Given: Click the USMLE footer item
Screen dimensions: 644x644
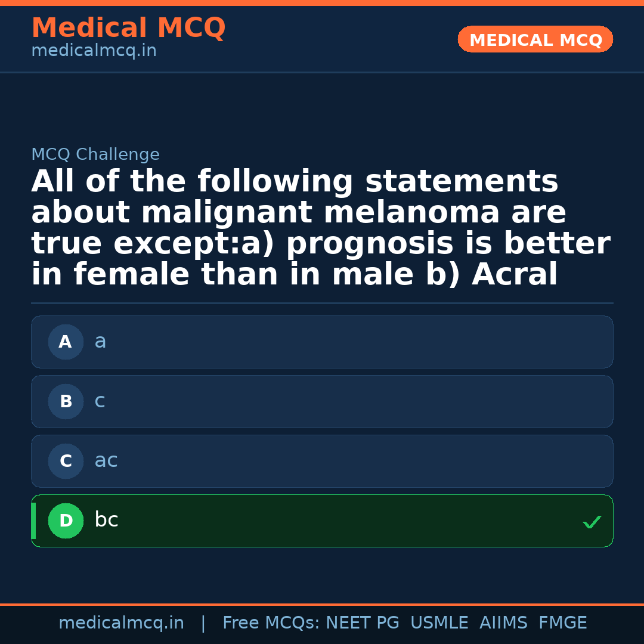Looking at the screenshot, I should [439, 623].
